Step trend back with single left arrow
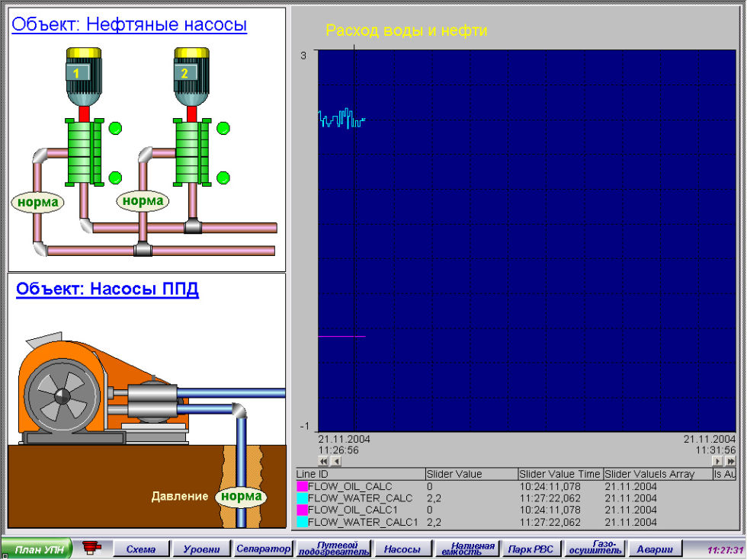The image size is (747, 560). 336,461
